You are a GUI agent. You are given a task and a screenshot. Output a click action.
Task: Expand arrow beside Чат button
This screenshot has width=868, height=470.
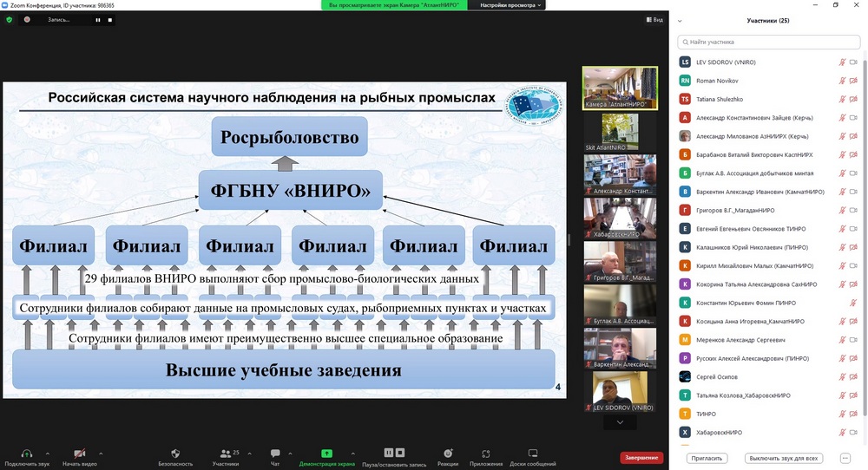290,454
